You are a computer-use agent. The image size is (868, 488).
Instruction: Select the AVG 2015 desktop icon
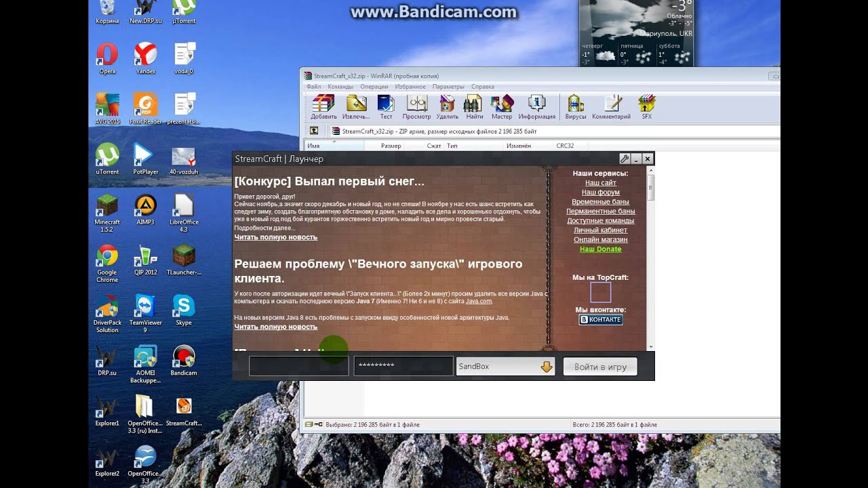click(x=107, y=108)
